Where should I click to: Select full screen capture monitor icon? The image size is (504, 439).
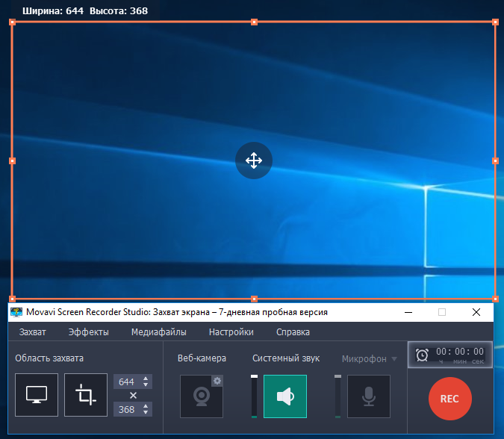pyautogui.click(x=37, y=395)
